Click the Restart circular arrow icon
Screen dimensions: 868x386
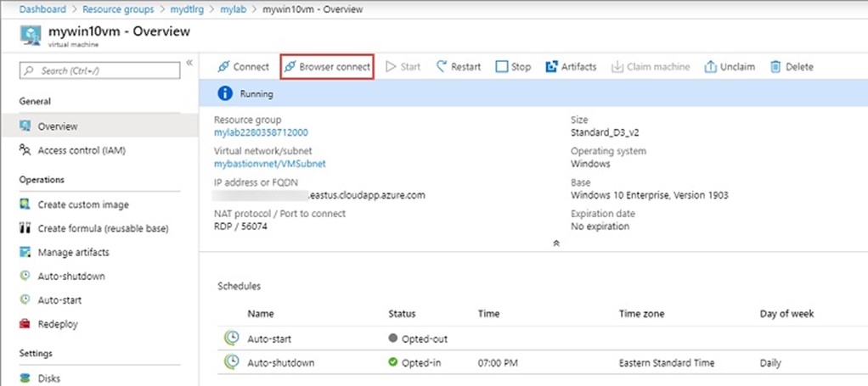click(442, 66)
